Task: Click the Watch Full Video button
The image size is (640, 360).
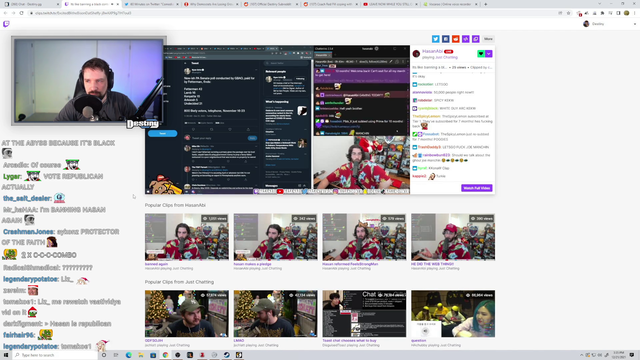Action: (x=476, y=188)
